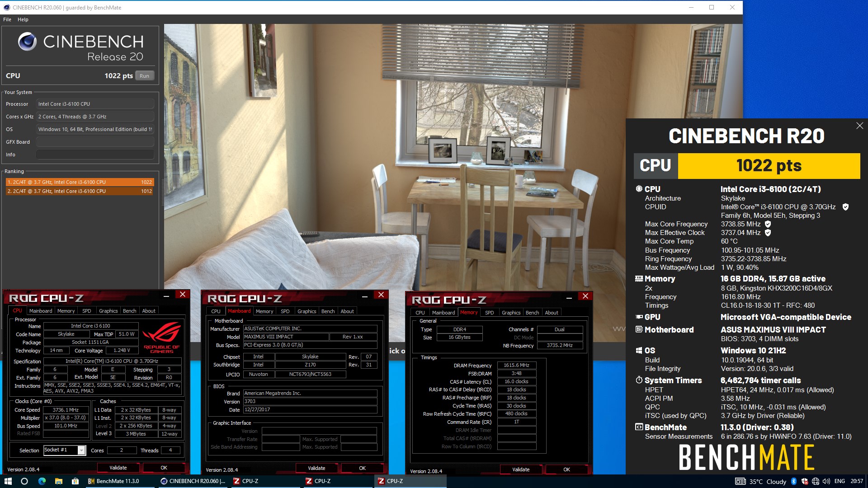Open Memory tab in middle CPU-Z window
The height and width of the screenshot is (488, 868).
(x=264, y=311)
